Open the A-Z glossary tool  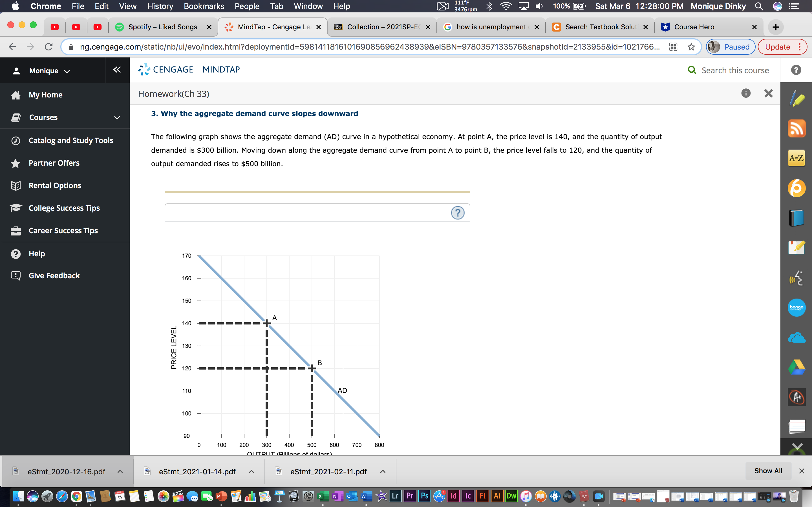(797, 158)
